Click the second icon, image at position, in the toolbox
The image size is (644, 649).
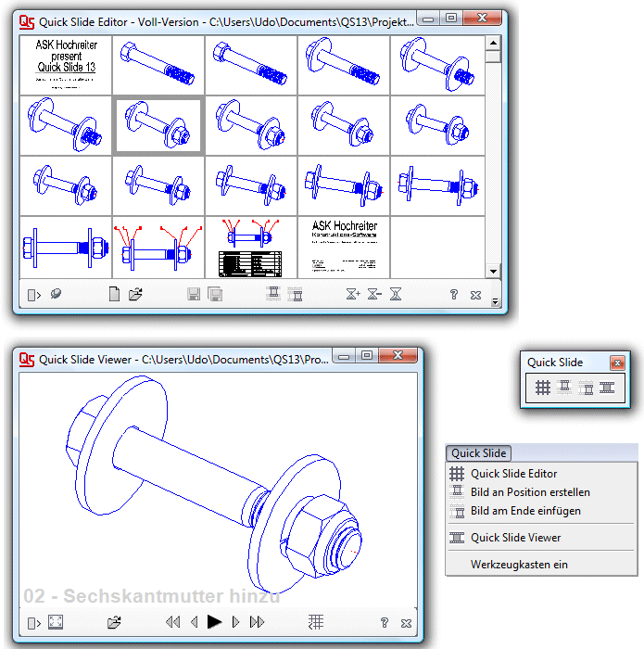[x=564, y=388]
